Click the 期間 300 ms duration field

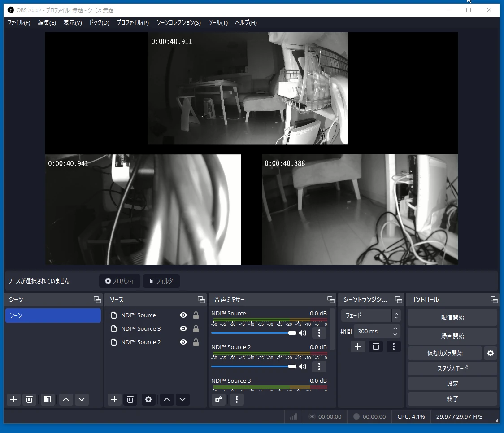pos(372,332)
